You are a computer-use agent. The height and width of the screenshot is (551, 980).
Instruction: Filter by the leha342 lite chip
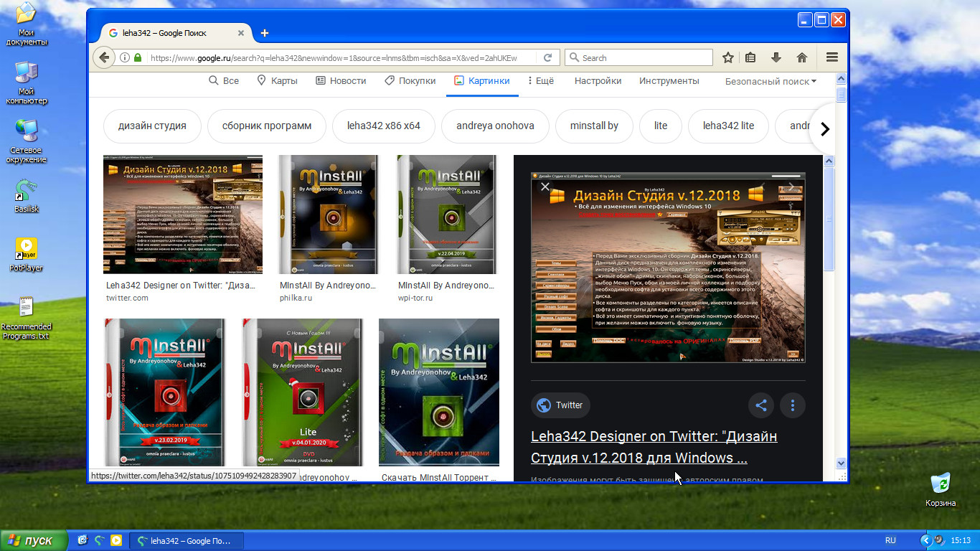tap(728, 126)
